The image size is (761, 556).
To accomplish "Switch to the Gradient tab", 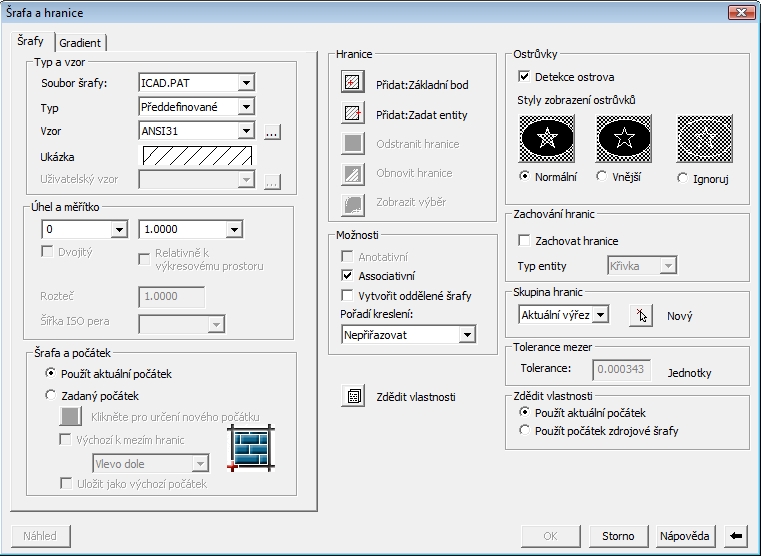I will [x=81, y=42].
